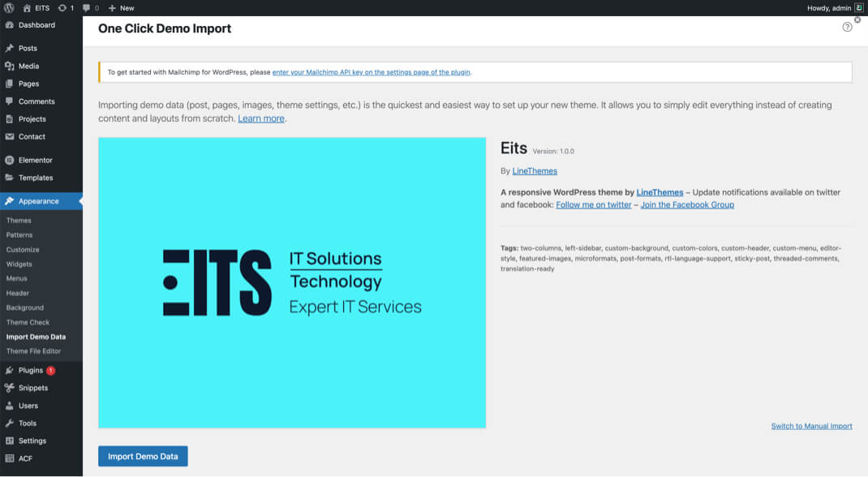Follow the Learn more link

point(261,118)
